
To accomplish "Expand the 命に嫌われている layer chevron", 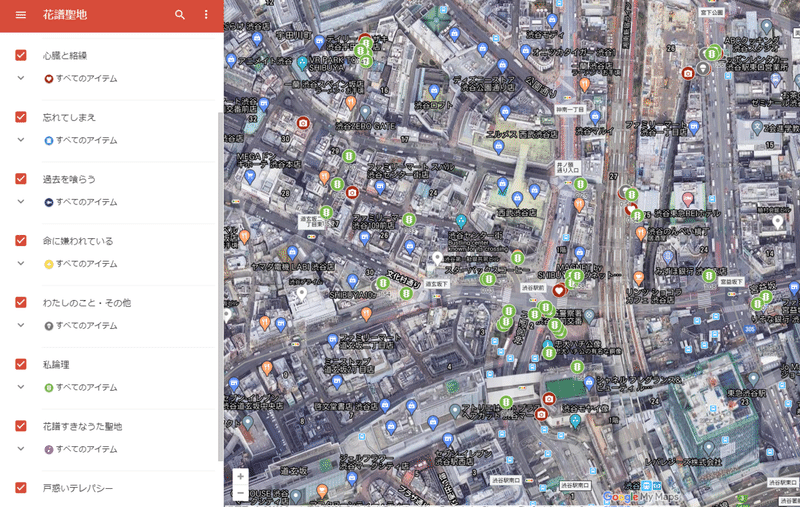I will tap(20, 263).
